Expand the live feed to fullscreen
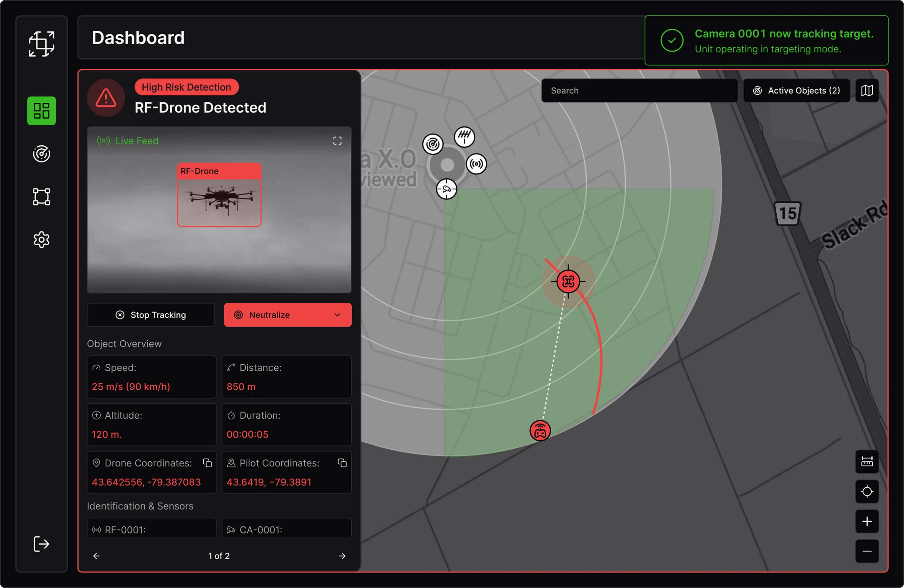 point(337,141)
